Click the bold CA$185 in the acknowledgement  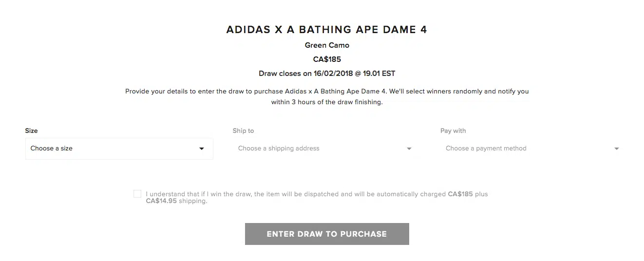point(460,194)
